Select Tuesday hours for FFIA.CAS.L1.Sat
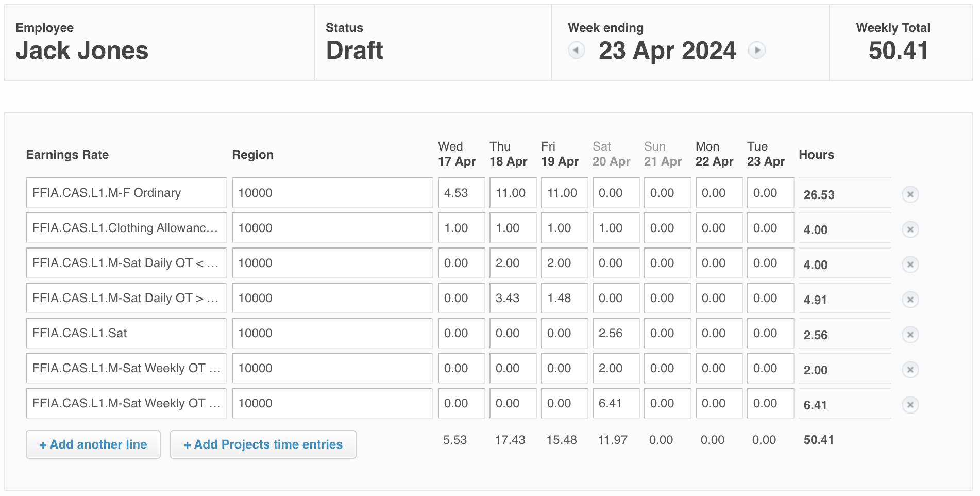980x496 pixels. [x=771, y=333]
